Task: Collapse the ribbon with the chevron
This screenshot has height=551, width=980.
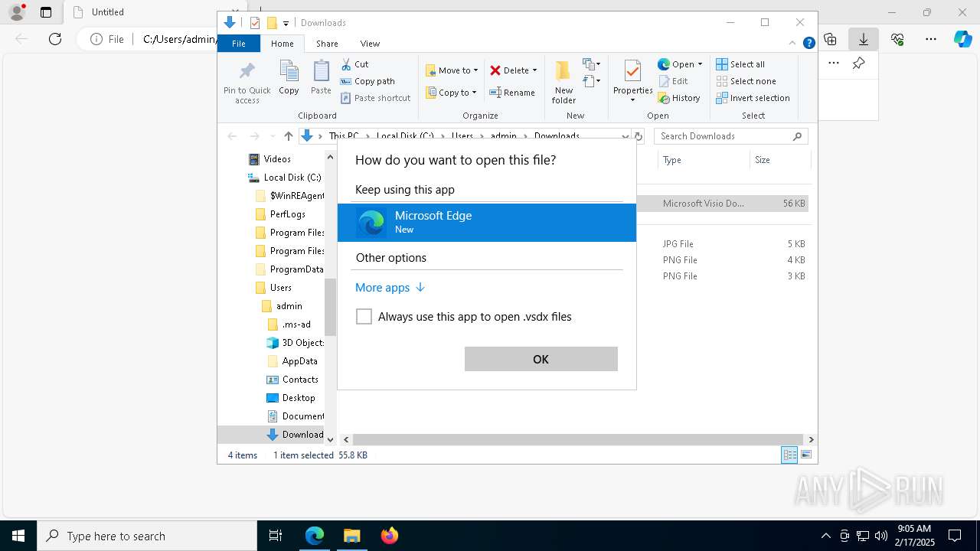Action: click(x=792, y=44)
